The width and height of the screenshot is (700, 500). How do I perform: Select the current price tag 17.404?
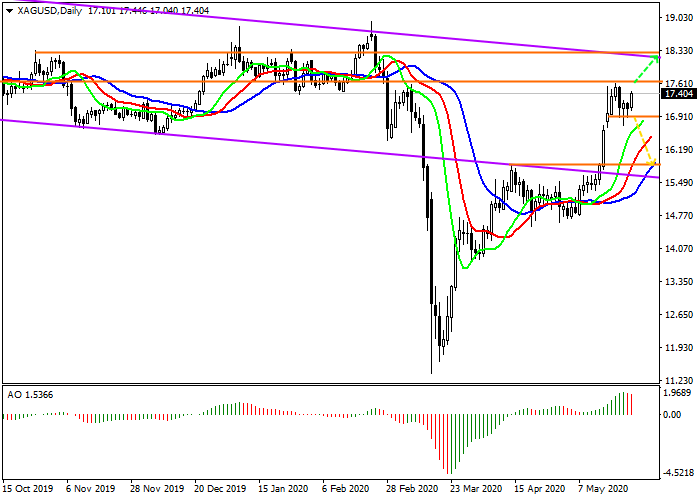click(x=679, y=93)
